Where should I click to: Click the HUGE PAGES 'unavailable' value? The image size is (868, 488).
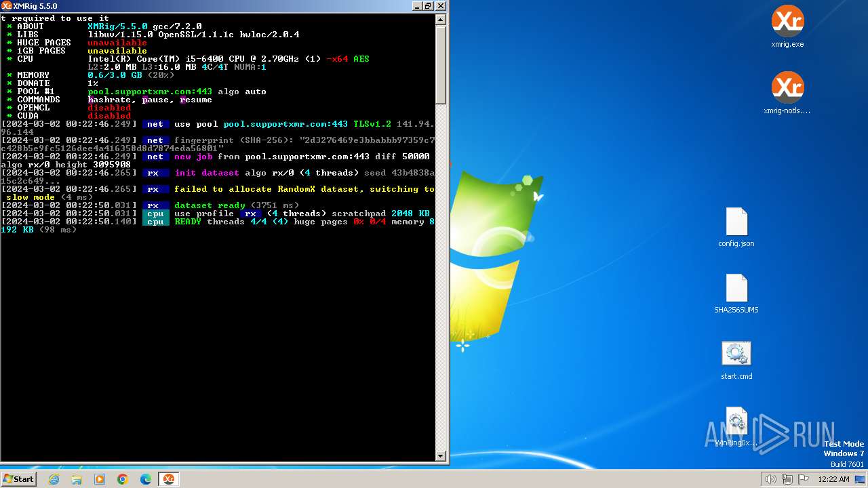coord(117,43)
